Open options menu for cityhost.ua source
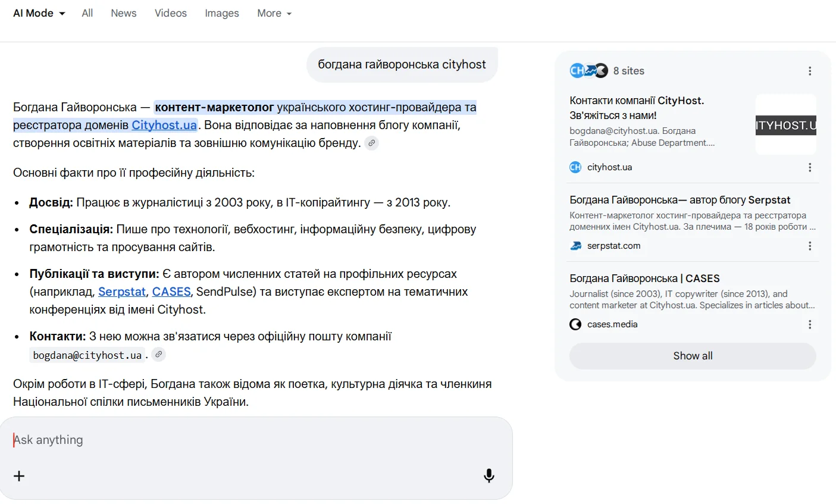This screenshot has height=504, width=836. (x=810, y=167)
